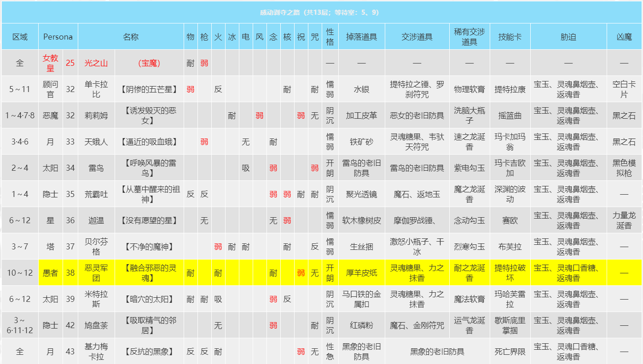Click the 技能卡 column header
643x364 pixels.
point(510,37)
